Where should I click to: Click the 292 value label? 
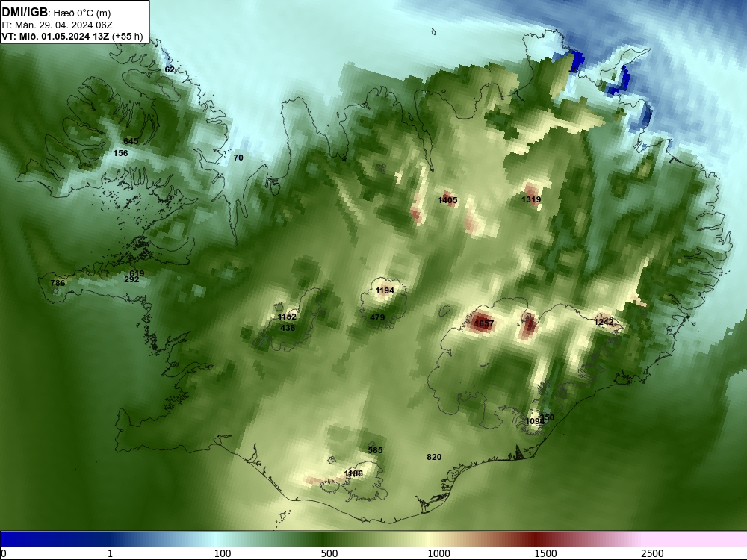point(131,279)
